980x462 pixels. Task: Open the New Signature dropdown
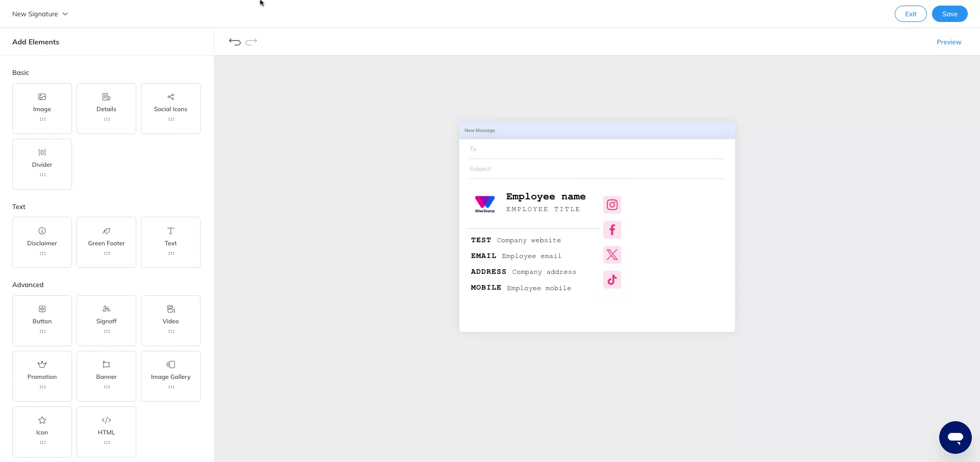click(x=40, y=14)
